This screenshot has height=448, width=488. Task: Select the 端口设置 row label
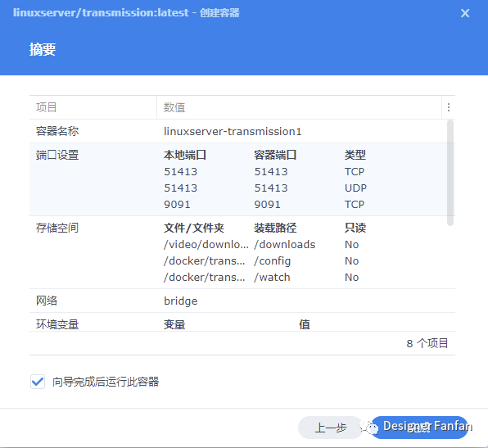[x=57, y=155]
